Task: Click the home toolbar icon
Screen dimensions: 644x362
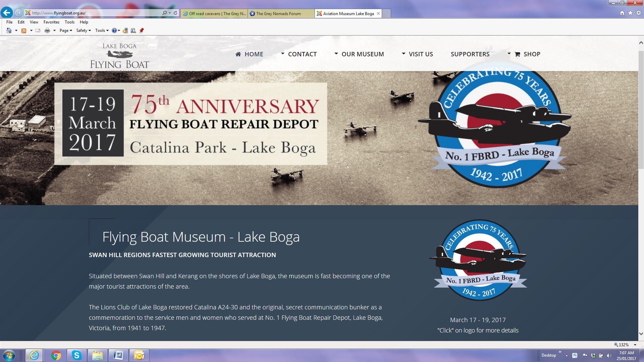Action: [x=9, y=31]
